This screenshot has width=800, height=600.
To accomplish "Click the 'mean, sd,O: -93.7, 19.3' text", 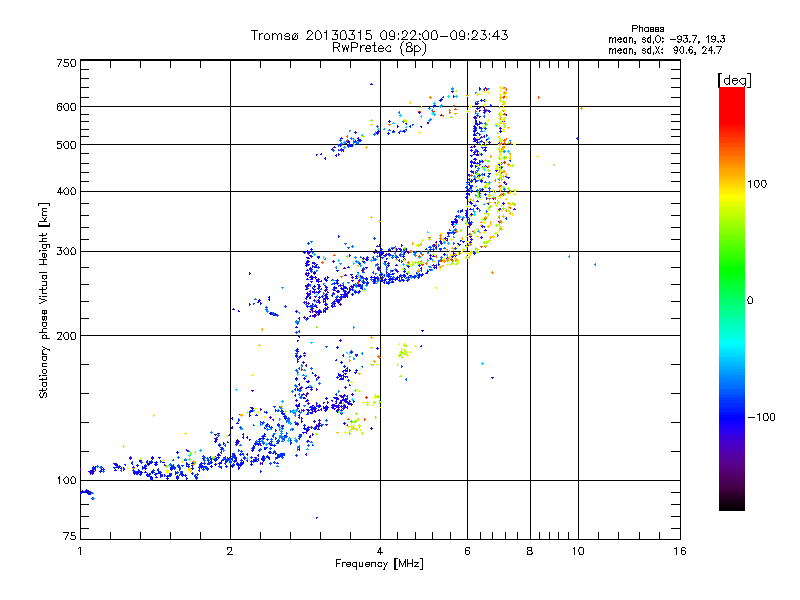I will [666, 39].
